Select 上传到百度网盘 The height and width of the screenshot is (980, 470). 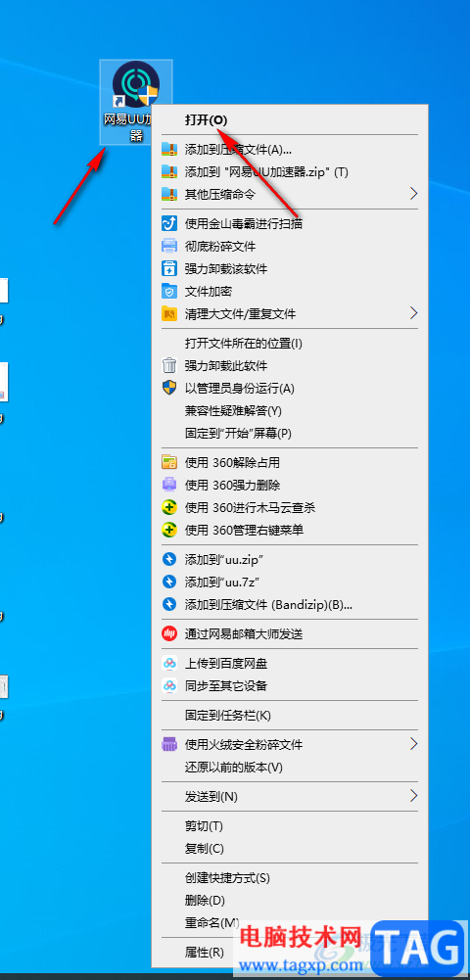[x=290, y=663]
